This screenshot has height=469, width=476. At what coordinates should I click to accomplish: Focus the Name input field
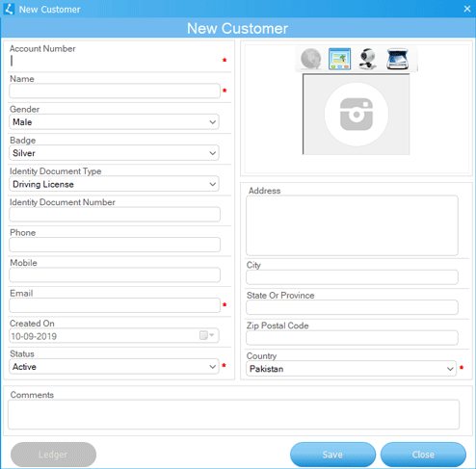pyautogui.click(x=115, y=91)
